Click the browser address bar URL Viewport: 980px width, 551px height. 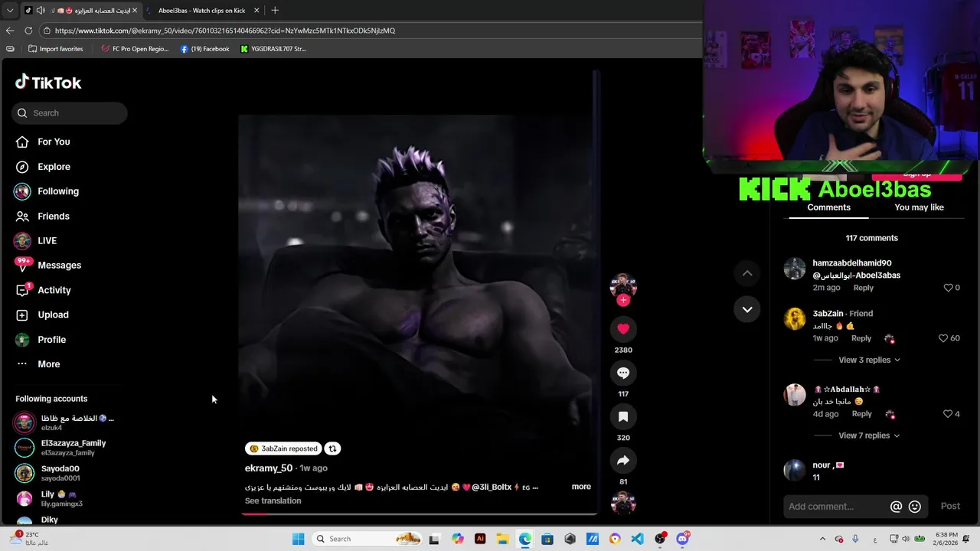pos(225,31)
